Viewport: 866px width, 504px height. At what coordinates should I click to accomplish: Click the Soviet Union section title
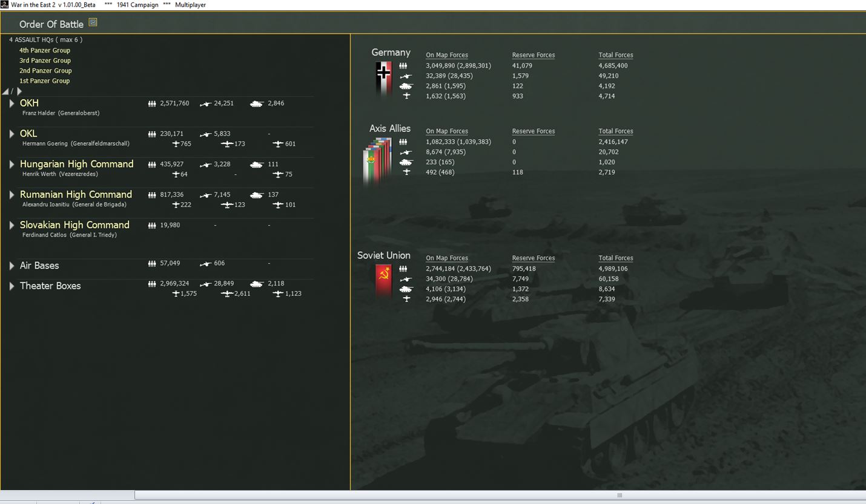click(384, 255)
